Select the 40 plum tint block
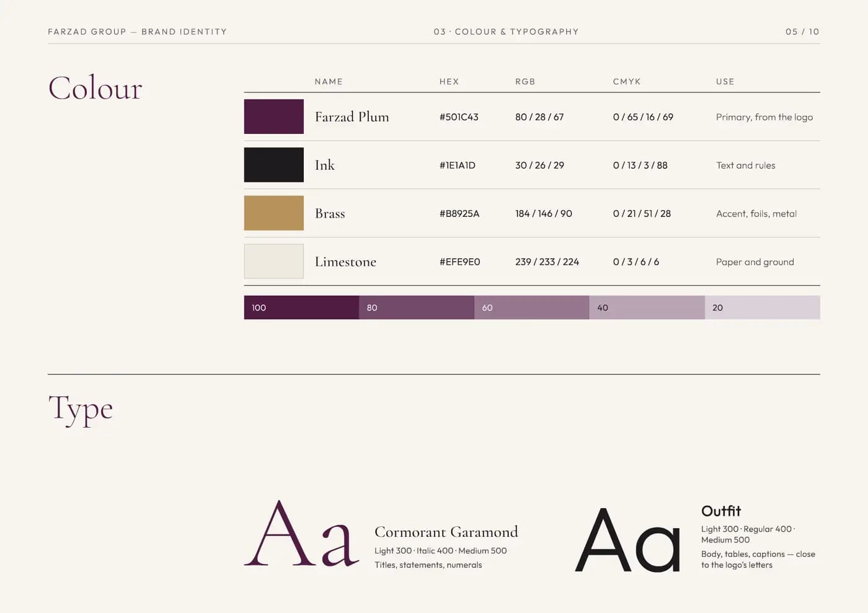The image size is (868, 613). [x=647, y=307]
